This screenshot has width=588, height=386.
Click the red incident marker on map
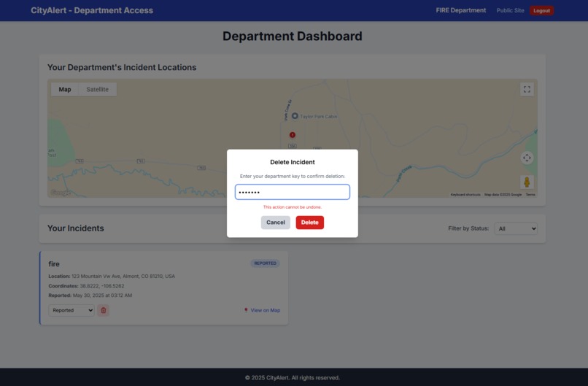292,135
